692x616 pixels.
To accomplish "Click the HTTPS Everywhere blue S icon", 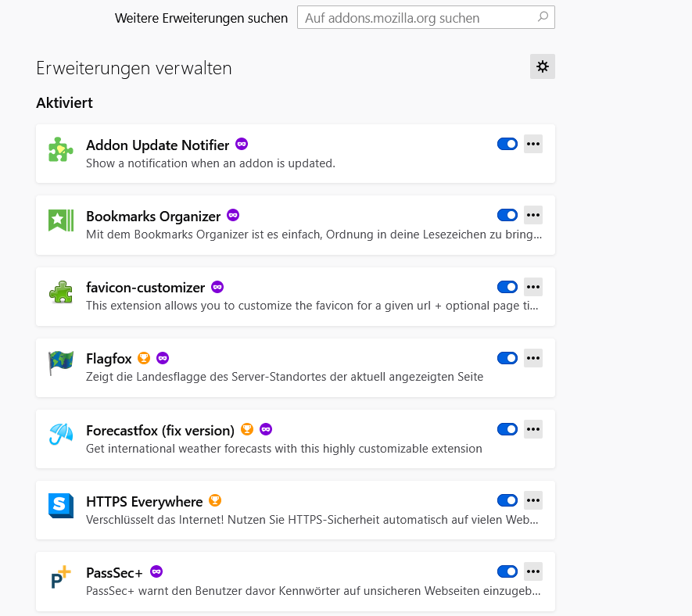I will (60, 507).
